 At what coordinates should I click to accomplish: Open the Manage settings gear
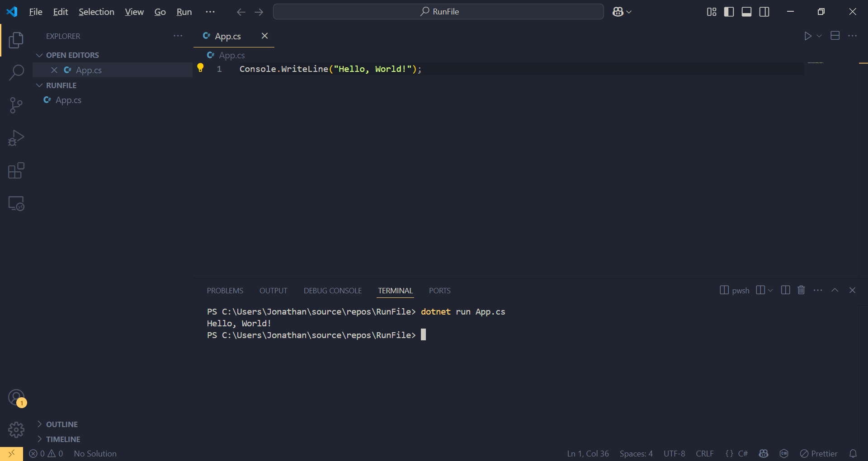[x=16, y=430]
